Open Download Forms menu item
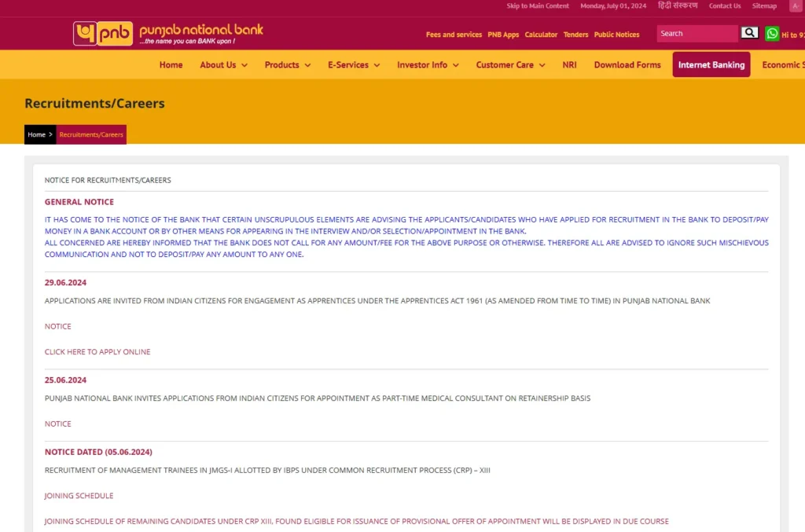 pyautogui.click(x=627, y=64)
